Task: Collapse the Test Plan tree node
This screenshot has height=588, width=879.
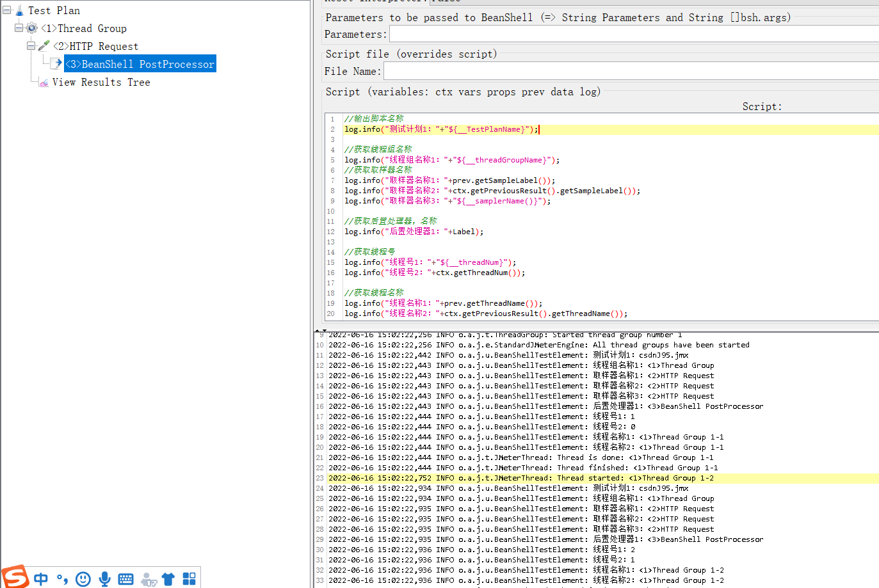Action: [7, 10]
